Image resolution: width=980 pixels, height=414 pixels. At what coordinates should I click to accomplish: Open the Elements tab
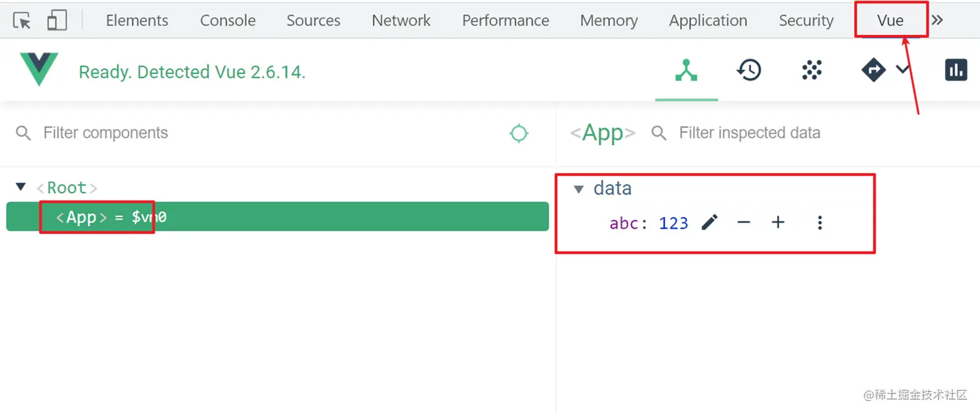tap(137, 21)
